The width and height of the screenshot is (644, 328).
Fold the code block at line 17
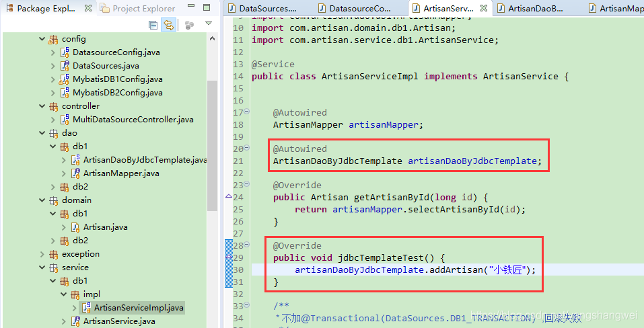pyautogui.click(x=246, y=112)
